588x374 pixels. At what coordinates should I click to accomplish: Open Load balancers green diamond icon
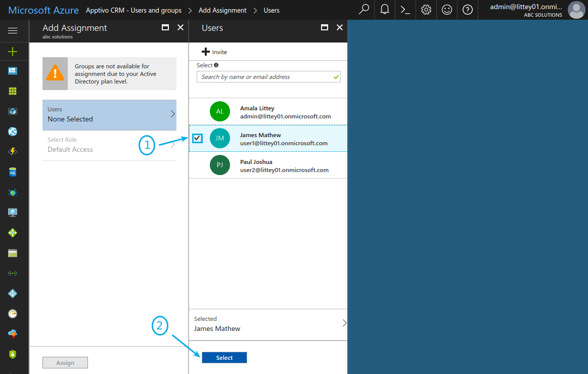click(x=13, y=233)
